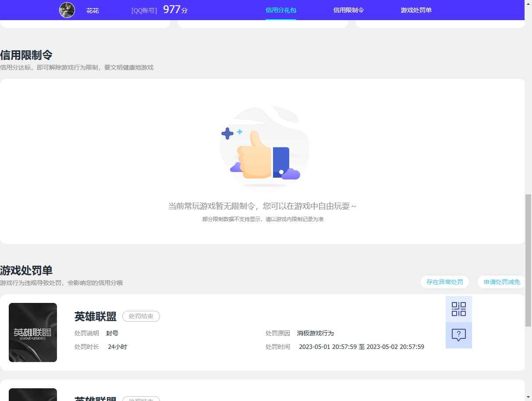Click the username 花花
The height and width of the screenshot is (401, 532).
click(x=92, y=11)
